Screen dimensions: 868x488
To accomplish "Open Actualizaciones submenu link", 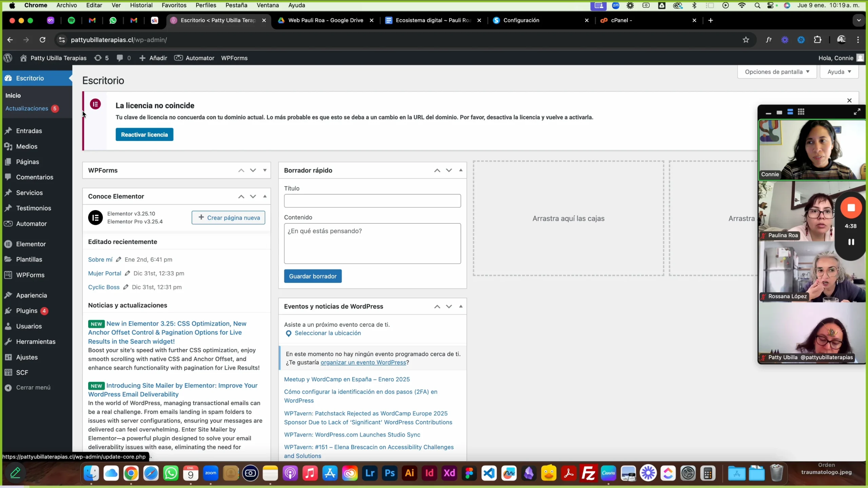I will (27, 108).
